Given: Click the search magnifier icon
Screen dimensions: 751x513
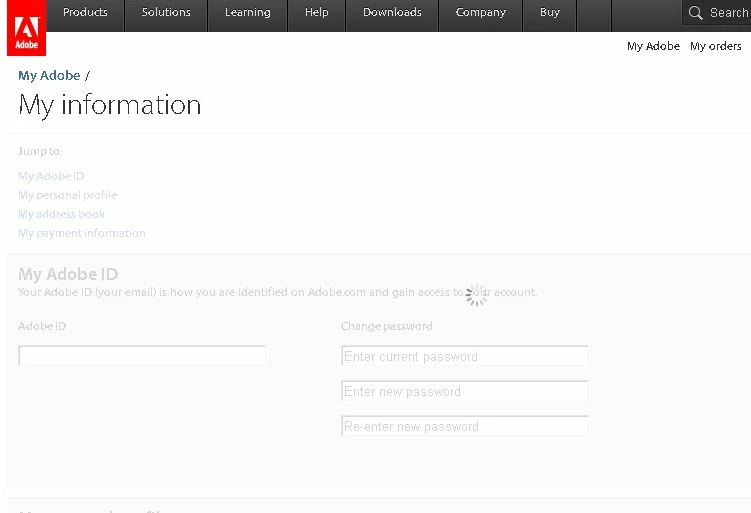Looking at the screenshot, I should coord(695,12).
